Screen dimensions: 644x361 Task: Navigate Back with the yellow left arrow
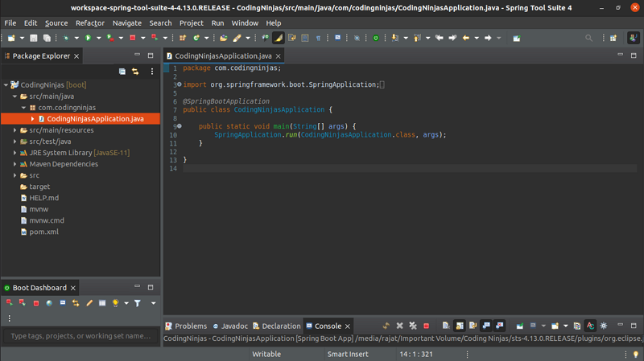(466, 38)
